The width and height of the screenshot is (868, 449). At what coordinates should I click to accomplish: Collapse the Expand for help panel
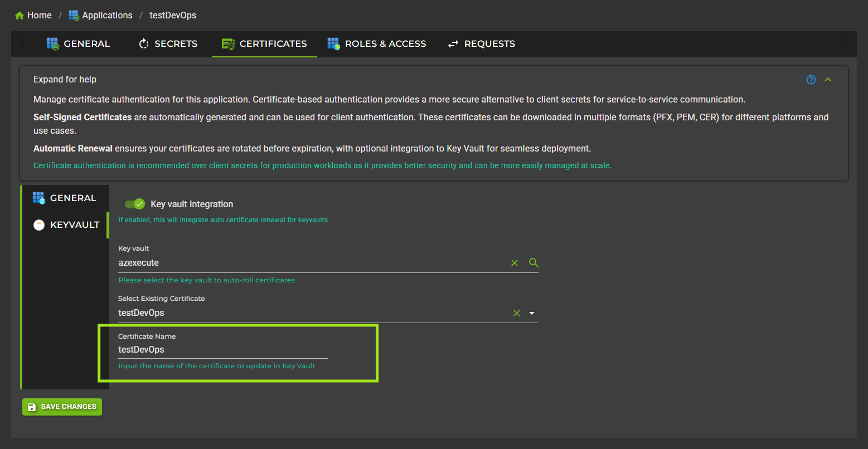pos(828,79)
